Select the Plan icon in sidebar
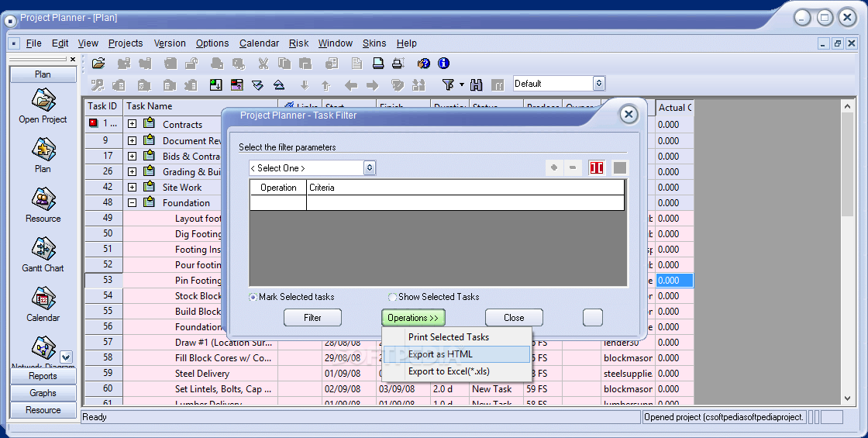868x438 pixels. [43, 150]
